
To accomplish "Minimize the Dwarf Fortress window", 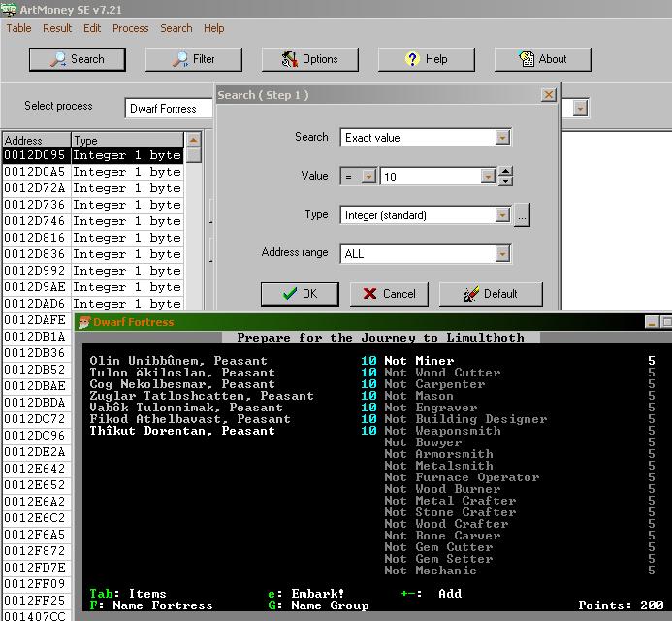I will (652, 322).
